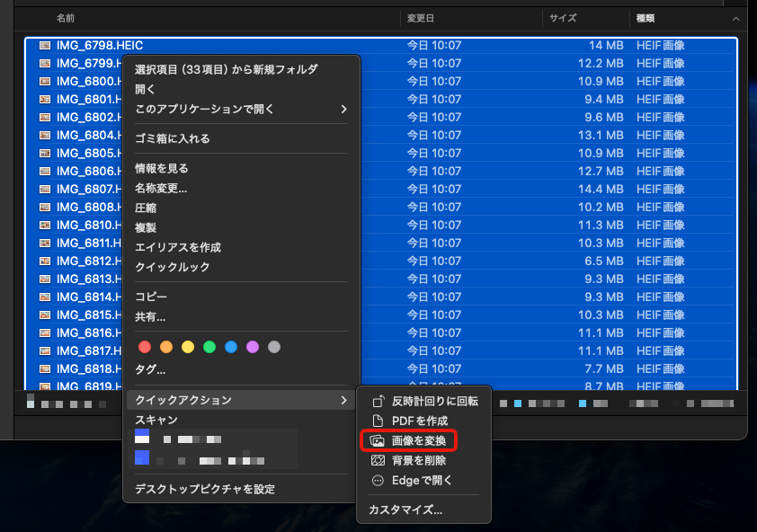Toggle sort order chevron in 種類 column

[x=736, y=18]
